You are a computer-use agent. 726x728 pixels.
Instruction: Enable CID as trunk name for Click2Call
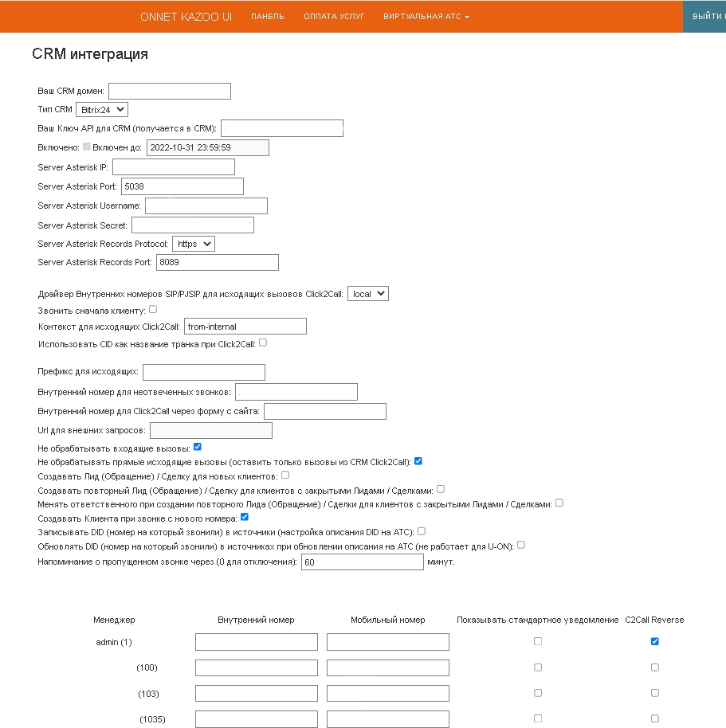coord(263,342)
